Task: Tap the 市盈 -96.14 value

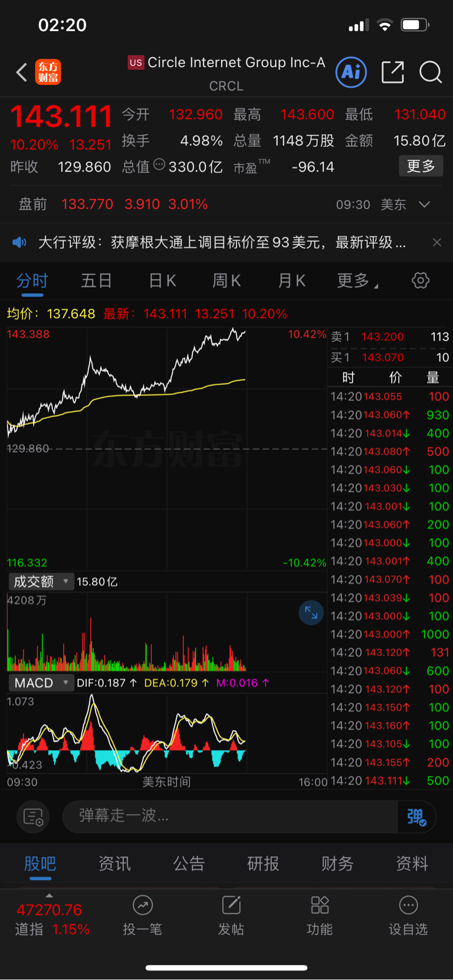Action: [284, 167]
